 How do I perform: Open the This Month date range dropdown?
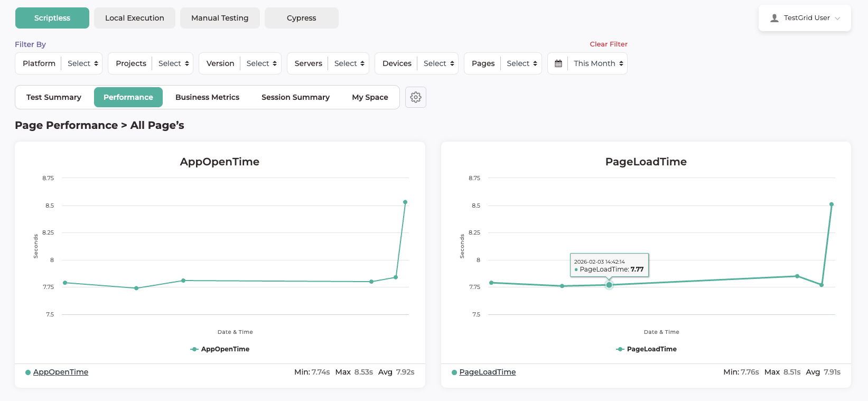598,63
